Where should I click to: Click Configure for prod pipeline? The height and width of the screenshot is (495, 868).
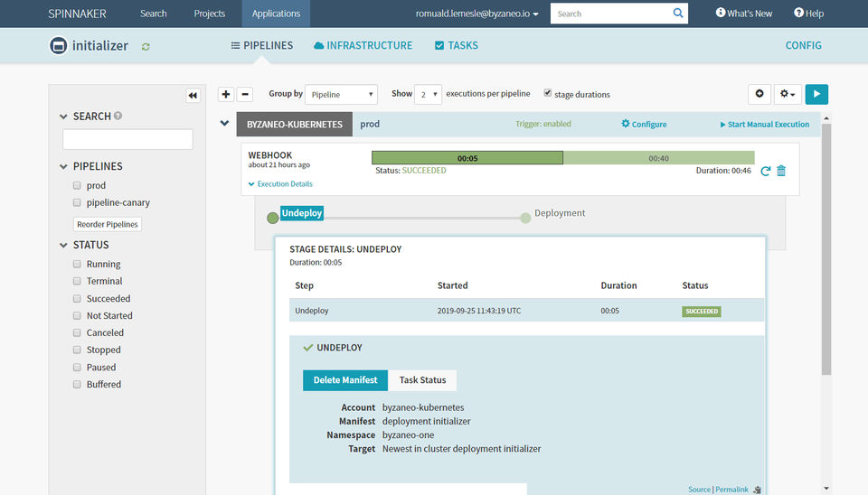pyautogui.click(x=644, y=124)
